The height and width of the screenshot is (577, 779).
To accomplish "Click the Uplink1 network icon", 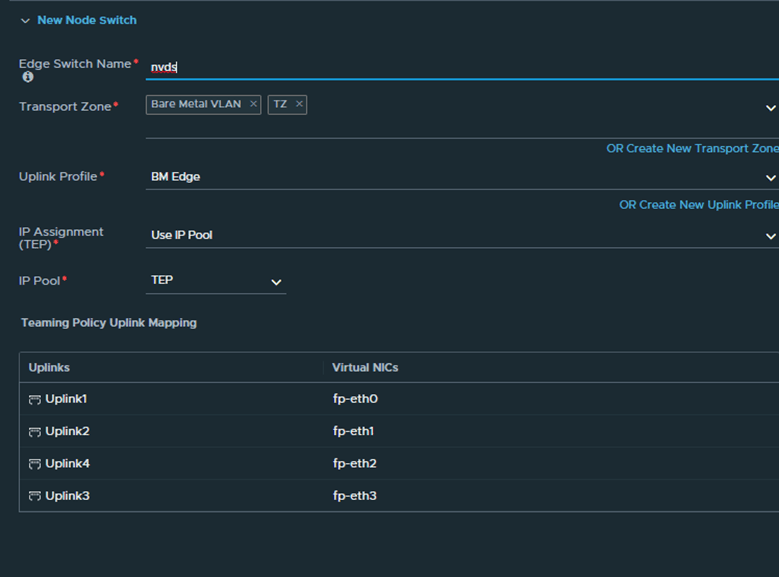I will pos(35,400).
